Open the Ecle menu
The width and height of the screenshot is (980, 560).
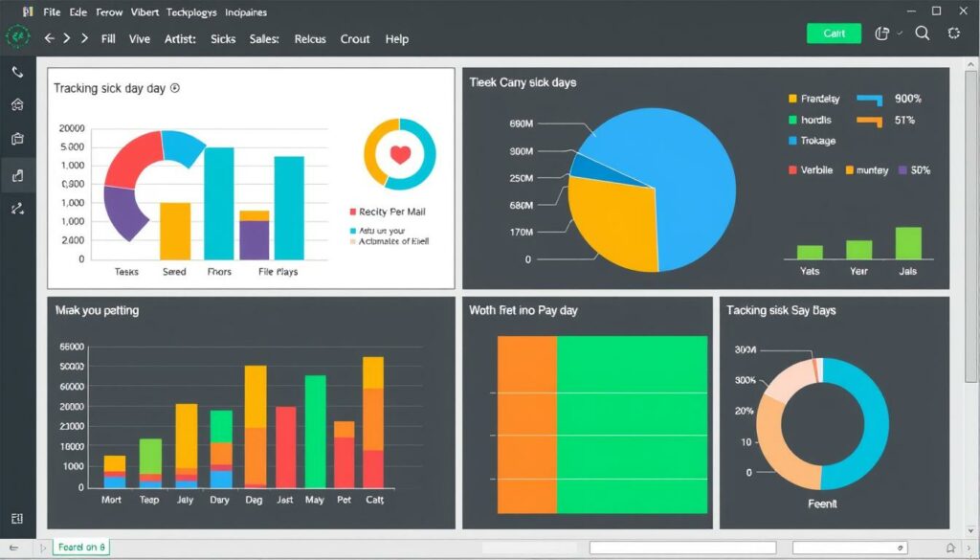78,11
